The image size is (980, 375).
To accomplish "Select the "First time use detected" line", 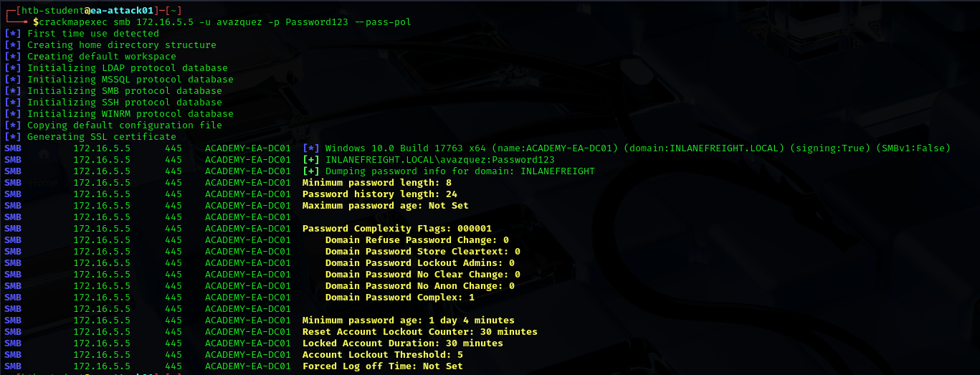I will (93, 34).
